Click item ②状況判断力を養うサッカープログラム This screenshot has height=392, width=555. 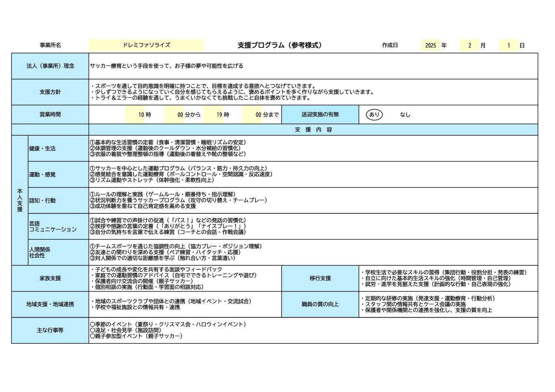[x=179, y=200]
